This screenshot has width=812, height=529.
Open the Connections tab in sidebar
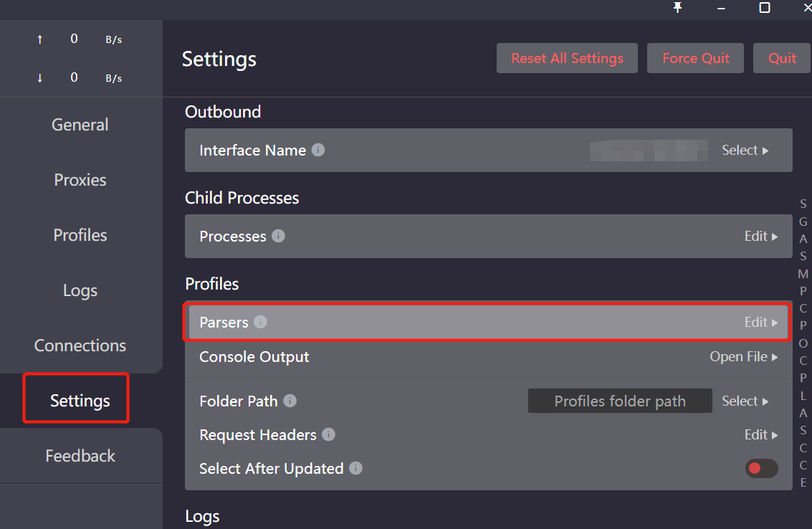click(x=80, y=345)
